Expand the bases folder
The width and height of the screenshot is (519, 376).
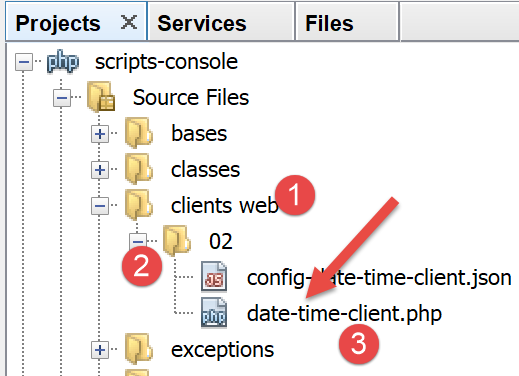tap(100, 134)
